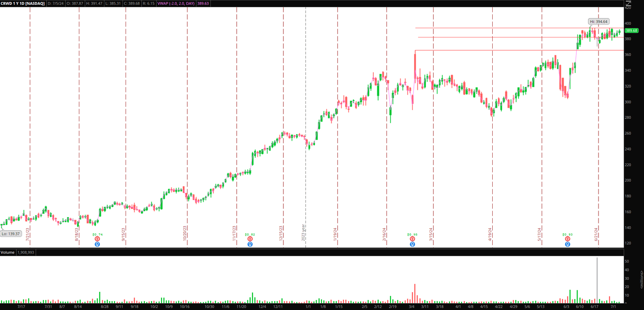Click the red phone icon under $0.82
Image resolution: width=644 pixels, height=310 pixels.
point(250,239)
